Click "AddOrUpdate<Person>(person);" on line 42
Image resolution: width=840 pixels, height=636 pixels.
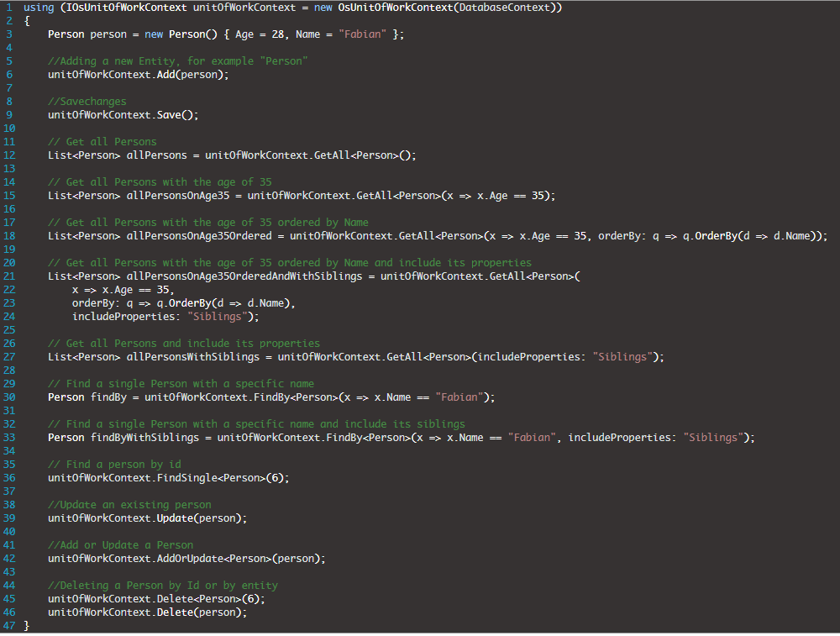click(241, 559)
